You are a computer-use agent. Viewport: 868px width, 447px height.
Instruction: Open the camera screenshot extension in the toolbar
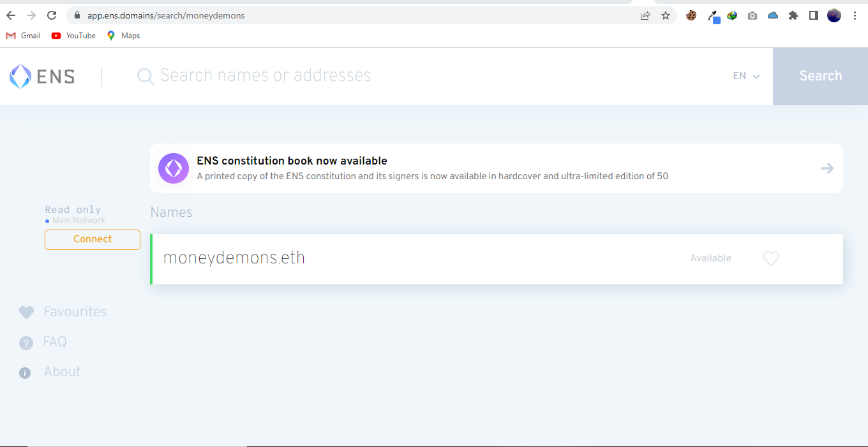click(752, 15)
